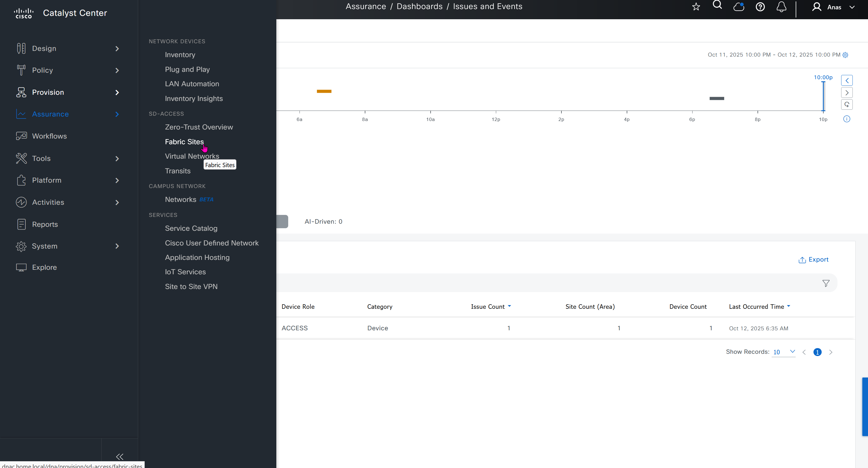Open the Dashboards breadcrumb link
Viewport: 868px width, 468px height.
[x=419, y=7]
